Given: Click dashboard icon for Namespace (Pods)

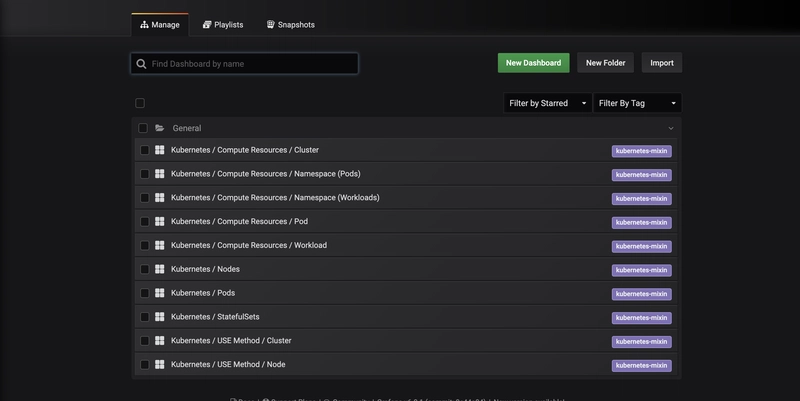Looking at the screenshot, I should tap(160, 174).
